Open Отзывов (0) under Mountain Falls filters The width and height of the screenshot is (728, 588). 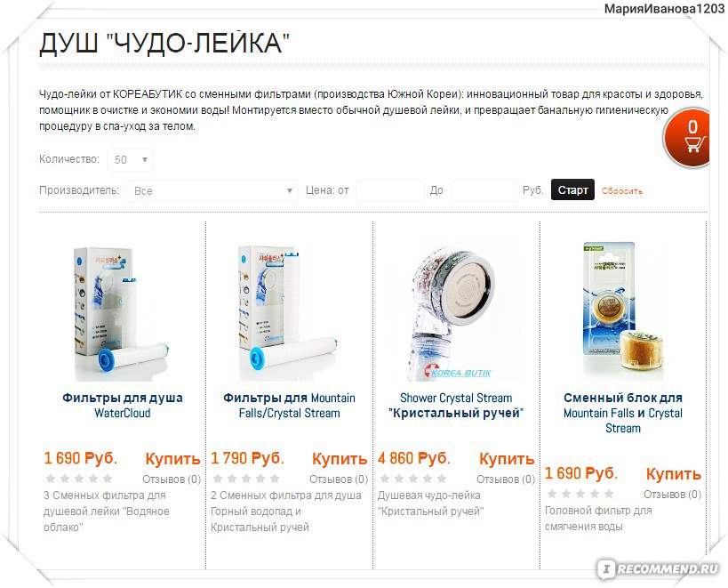tap(339, 479)
